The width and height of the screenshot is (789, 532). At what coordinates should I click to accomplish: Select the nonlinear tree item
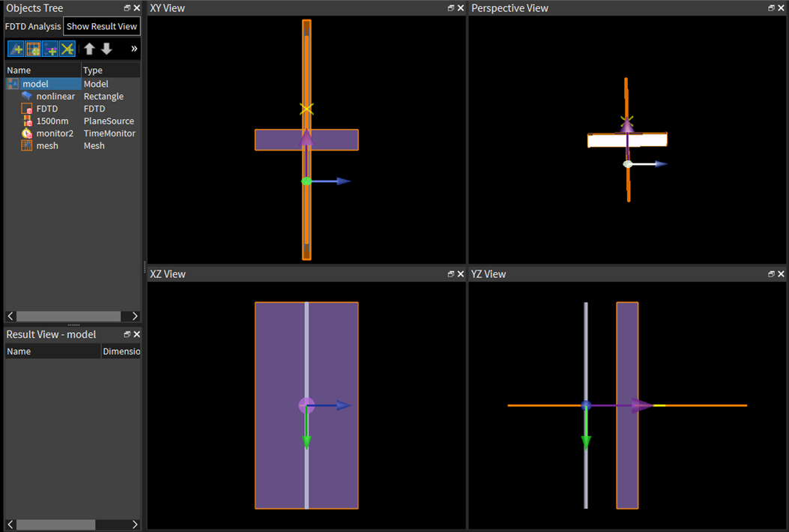coord(55,96)
